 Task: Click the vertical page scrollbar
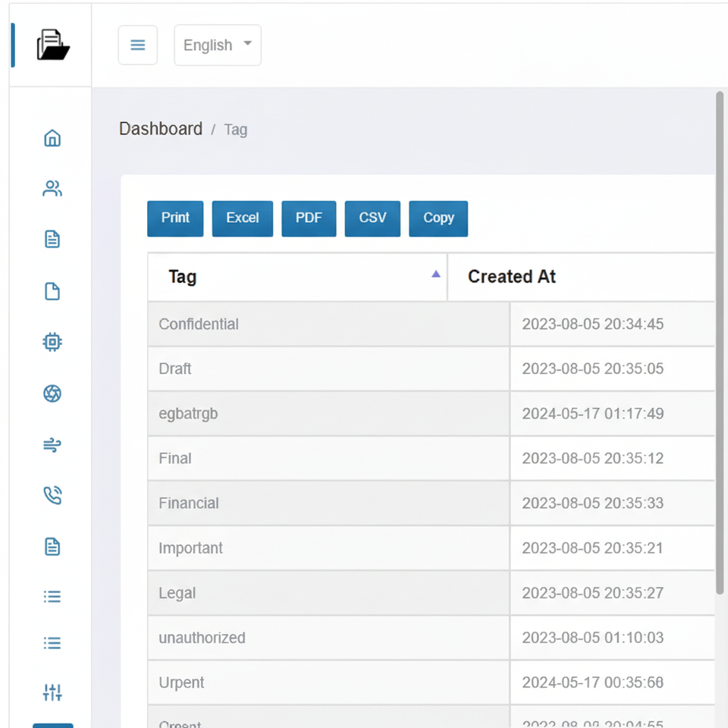pyautogui.click(x=720, y=341)
